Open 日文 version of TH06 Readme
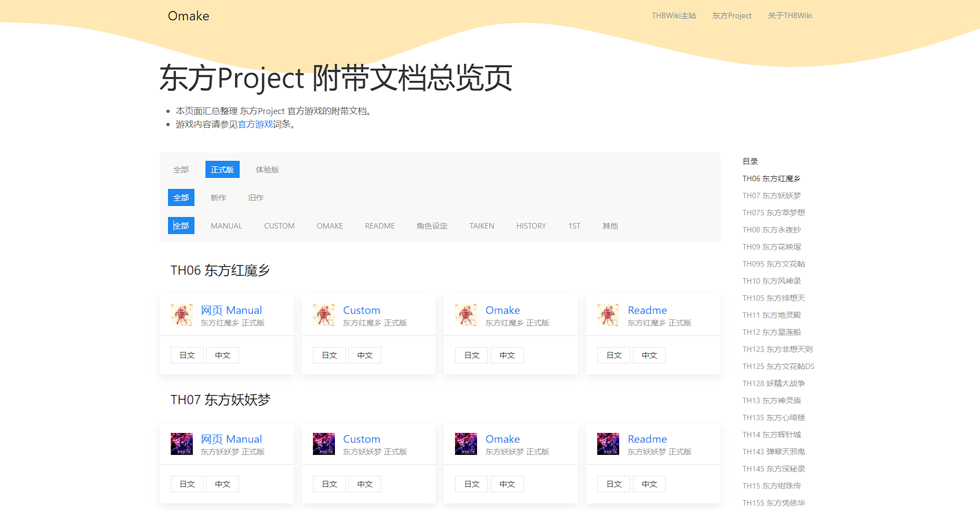The image size is (980, 510). click(614, 355)
